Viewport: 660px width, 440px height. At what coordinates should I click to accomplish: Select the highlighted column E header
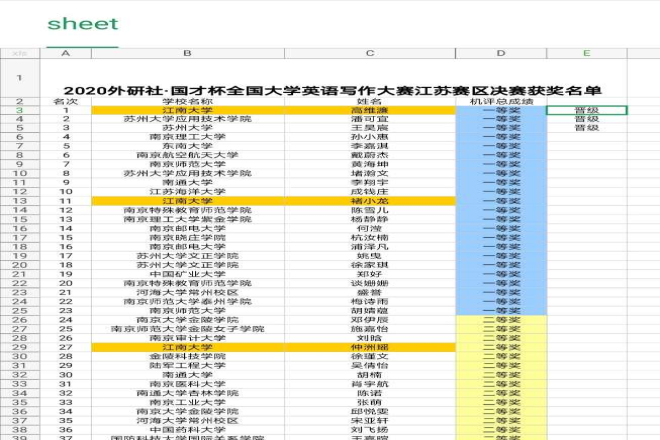pyautogui.click(x=587, y=53)
